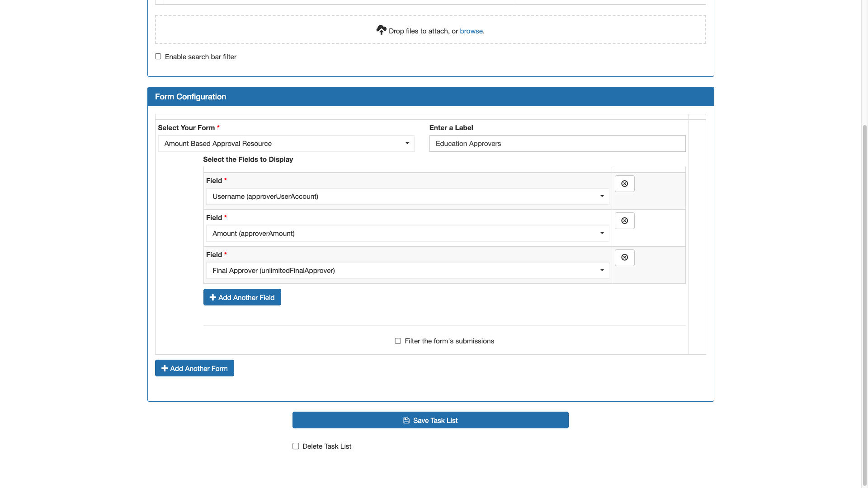Image resolution: width=868 pixels, height=488 pixels.
Task: Click the Education Approvers label input
Action: [x=557, y=143]
